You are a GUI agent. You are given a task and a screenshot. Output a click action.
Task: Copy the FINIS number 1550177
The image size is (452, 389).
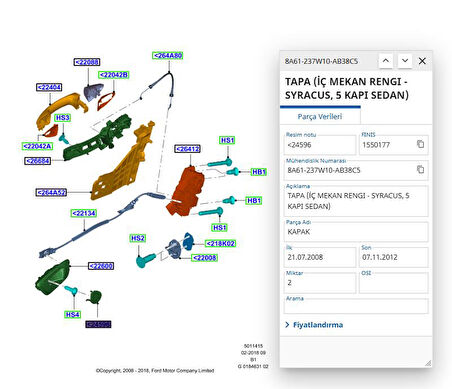[420, 144]
